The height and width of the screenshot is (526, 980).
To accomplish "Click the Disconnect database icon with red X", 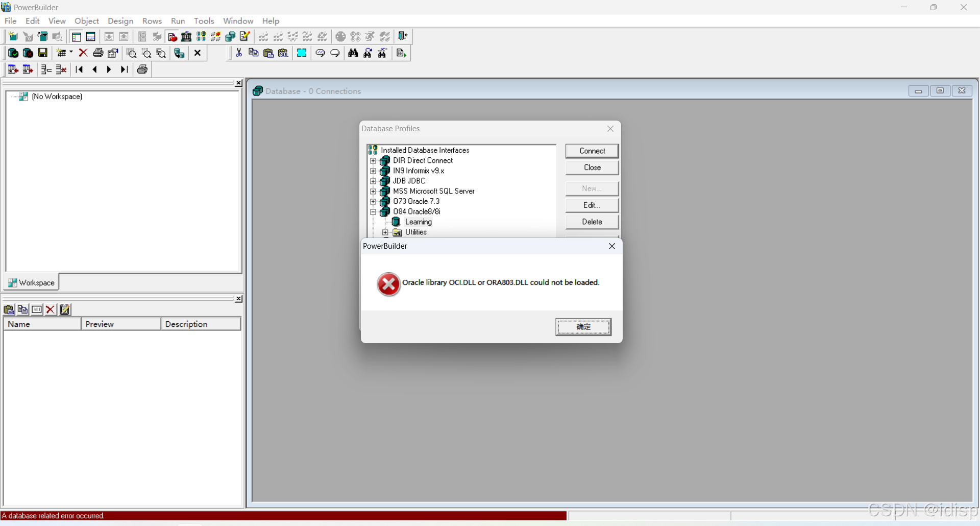I will [x=28, y=53].
